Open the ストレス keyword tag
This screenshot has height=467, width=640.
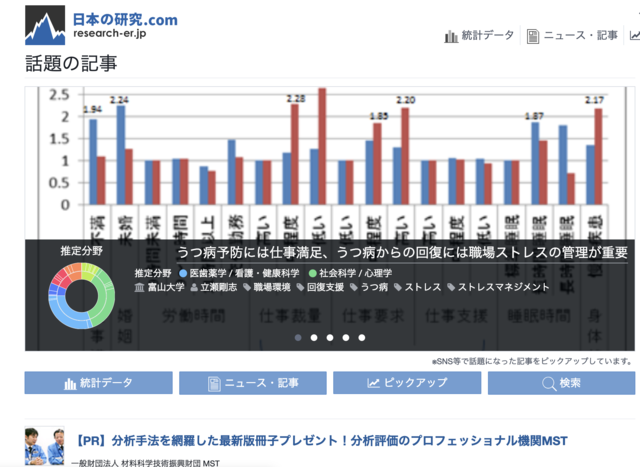coord(423,287)
